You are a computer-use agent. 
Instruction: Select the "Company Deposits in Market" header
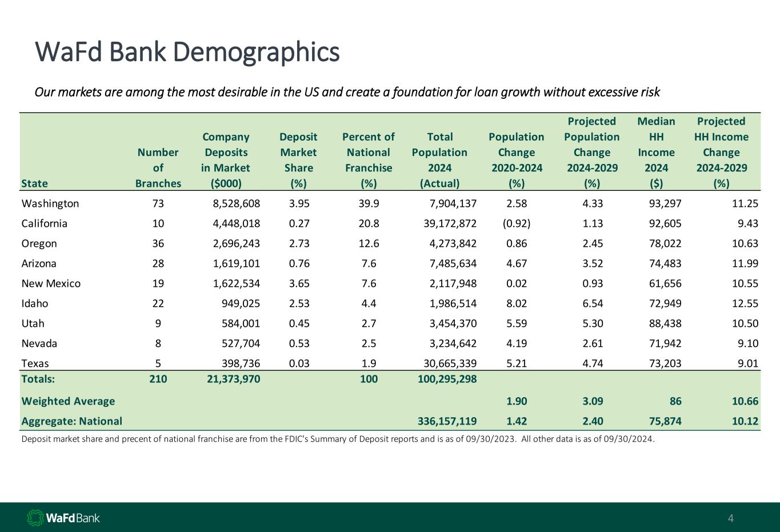tap(226, 161)
